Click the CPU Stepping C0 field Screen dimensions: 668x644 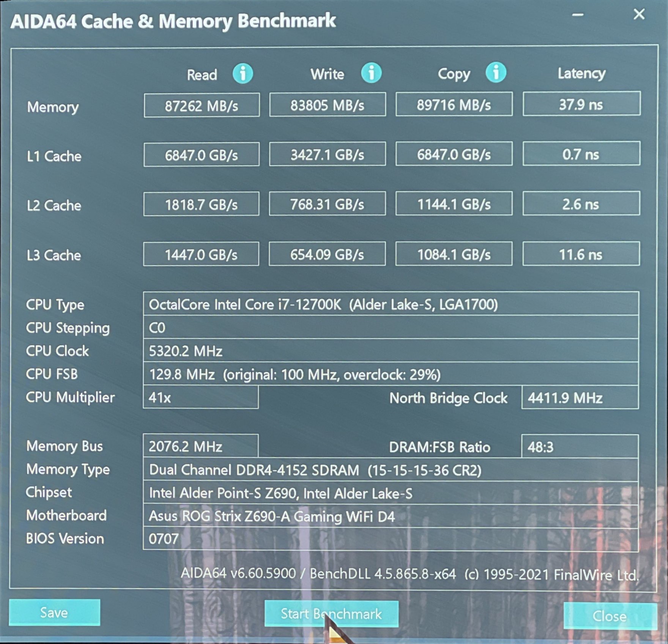click(x=391, y=327)
